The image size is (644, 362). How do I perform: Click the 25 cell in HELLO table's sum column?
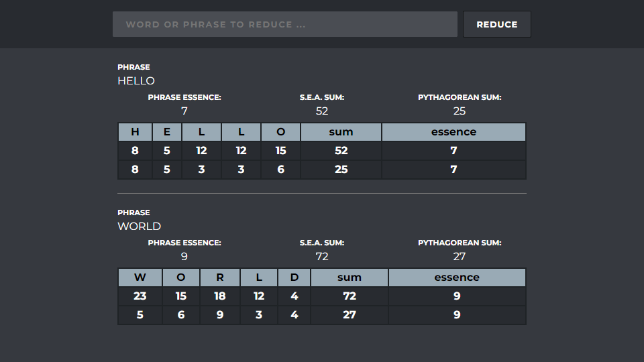point(341,170)
